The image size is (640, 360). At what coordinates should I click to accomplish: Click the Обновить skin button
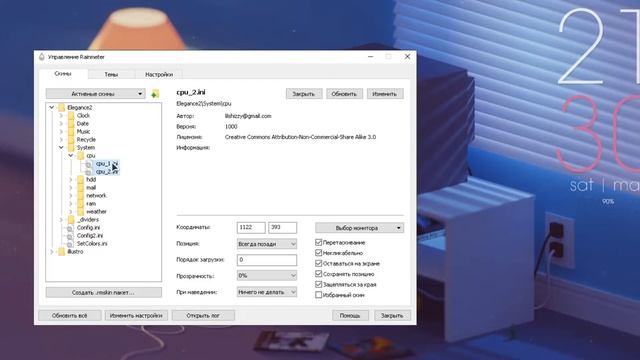pos(344,94)
